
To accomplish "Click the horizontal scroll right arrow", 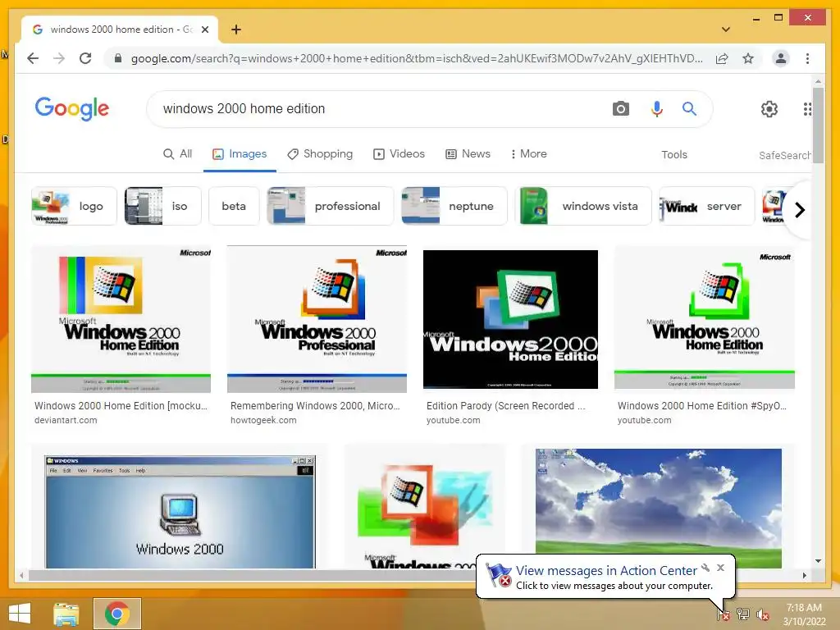I will pos(804,575).
